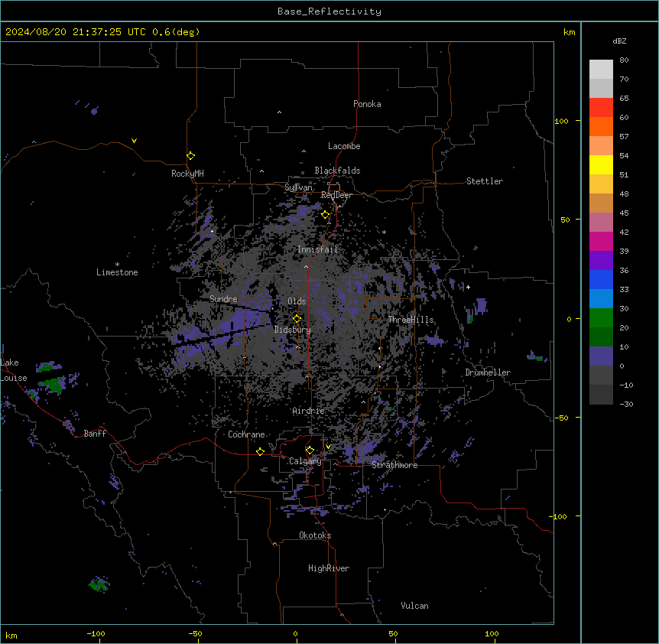The height and width of the screenshot is (644, 659).
Task: Click the pink 42-45 dBZ legend swatch
Action: [x=601, y=223]
